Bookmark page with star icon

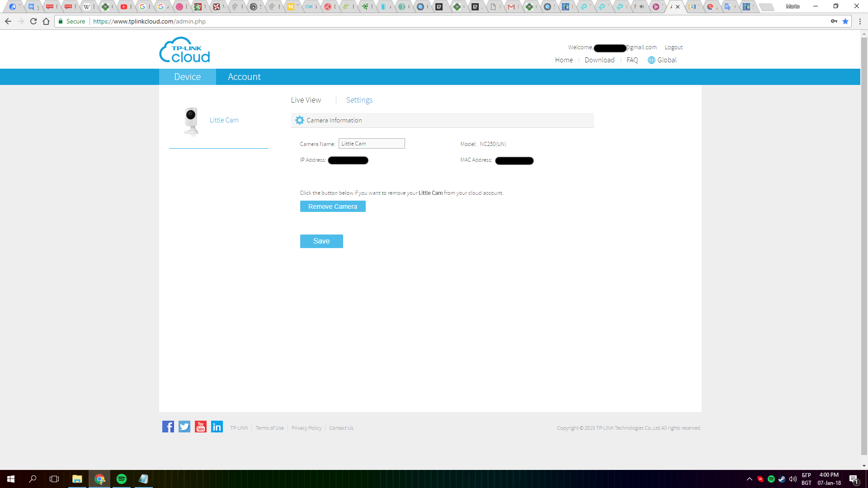(845, 21)
